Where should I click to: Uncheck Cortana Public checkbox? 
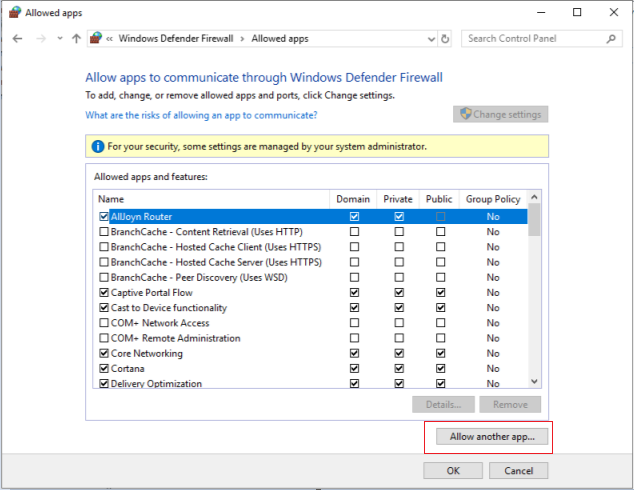click(x=441, y=369)
